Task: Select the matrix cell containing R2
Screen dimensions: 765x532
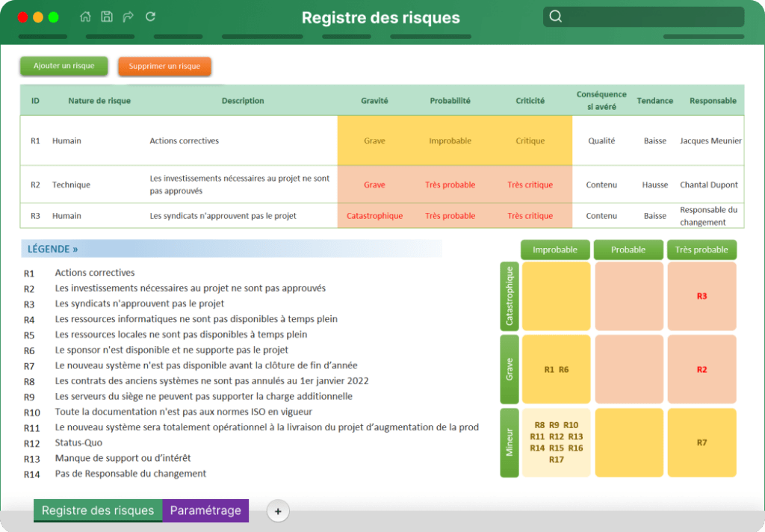Action: point(701,369)
